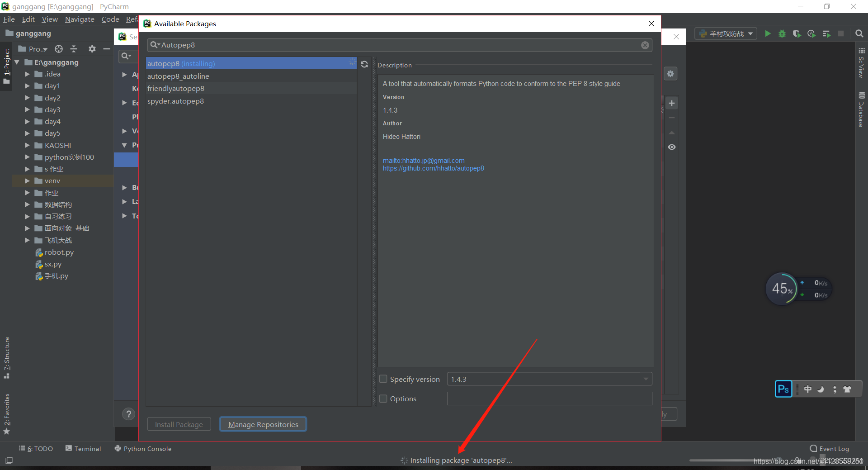Screen dimensions: 868x470
Task: Click the gear icon in Settings window
Action: [670, 74]
